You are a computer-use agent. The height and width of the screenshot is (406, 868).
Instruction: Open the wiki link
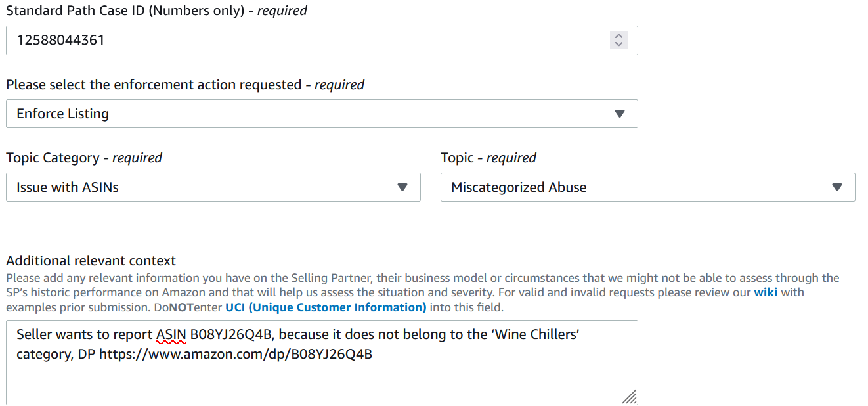click(765, 292)
